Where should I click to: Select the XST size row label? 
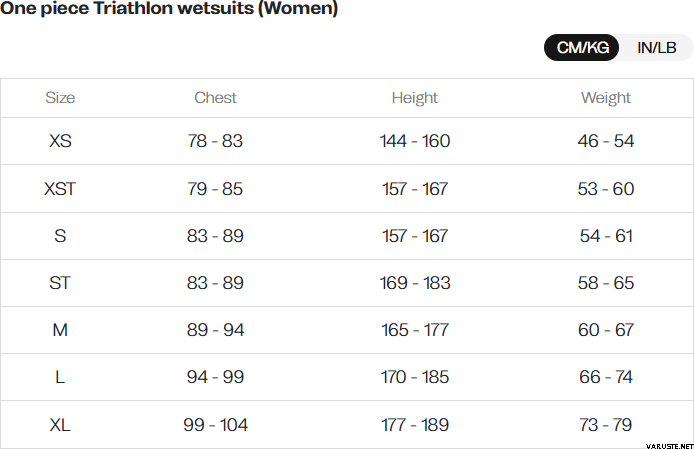(60, 189)
